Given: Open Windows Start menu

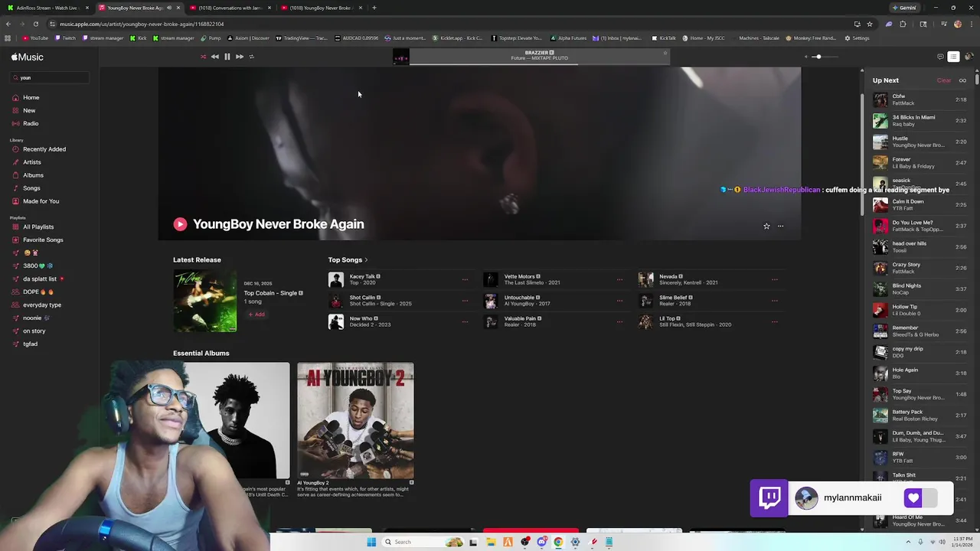Looking at the screenshot, I should (371, 542).
